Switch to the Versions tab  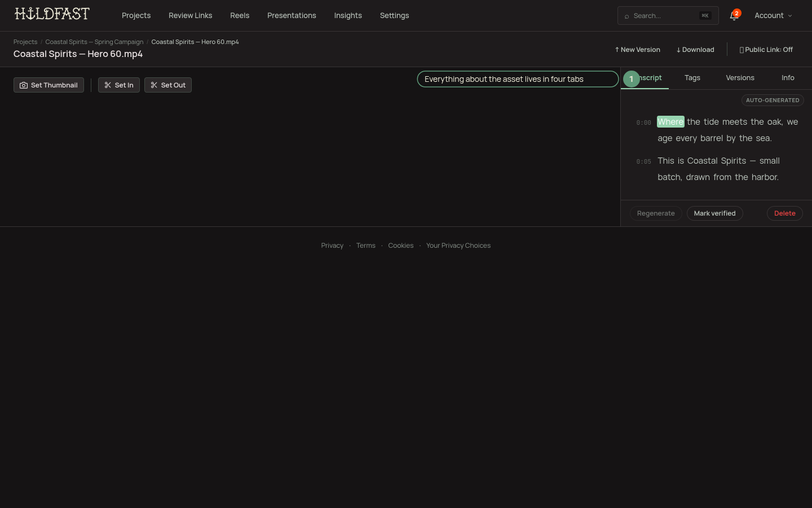point(740,78)
